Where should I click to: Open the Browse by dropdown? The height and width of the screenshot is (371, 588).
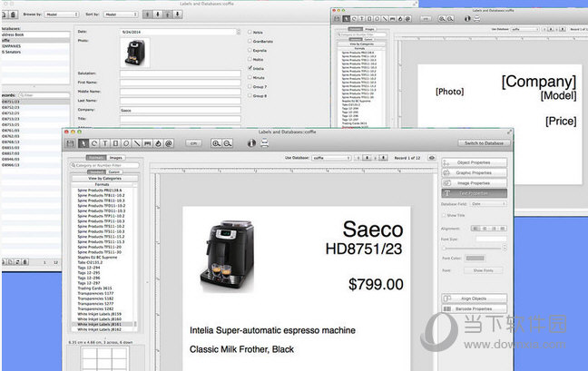[62, 15]
